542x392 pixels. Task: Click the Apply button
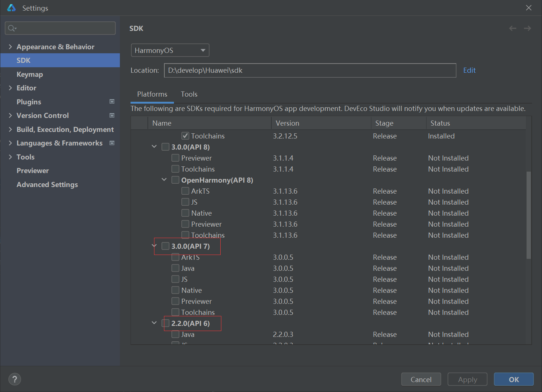click(467, 379)
